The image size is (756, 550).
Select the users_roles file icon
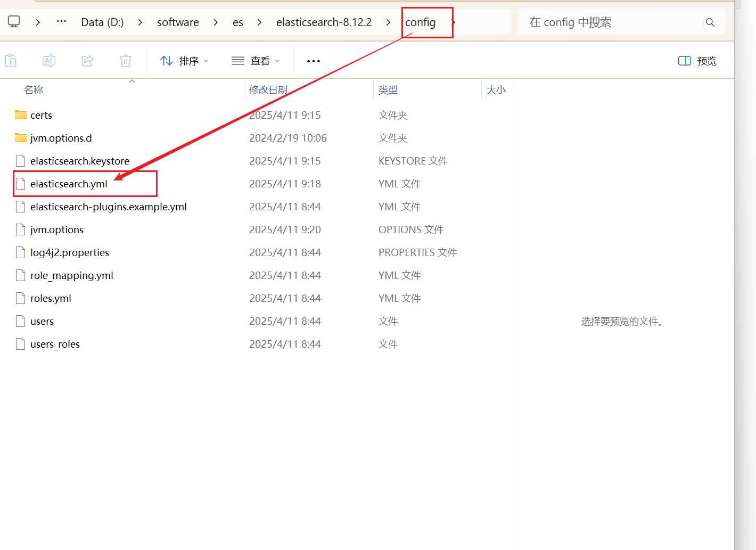click(x=21, y=344)
